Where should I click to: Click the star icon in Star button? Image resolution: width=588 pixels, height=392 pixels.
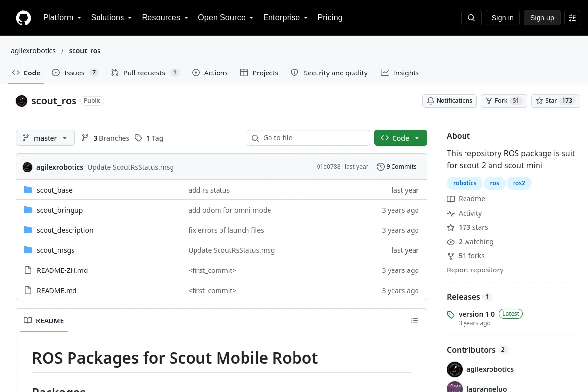pos(539,101)
